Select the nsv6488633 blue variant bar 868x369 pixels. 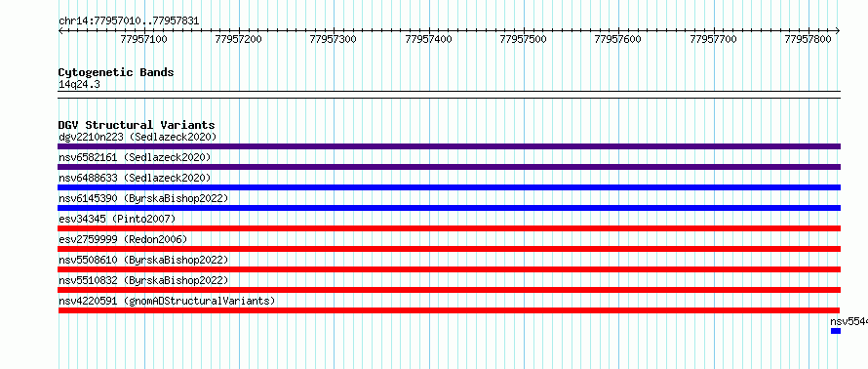pyautogui.click(x=449, y=187)
